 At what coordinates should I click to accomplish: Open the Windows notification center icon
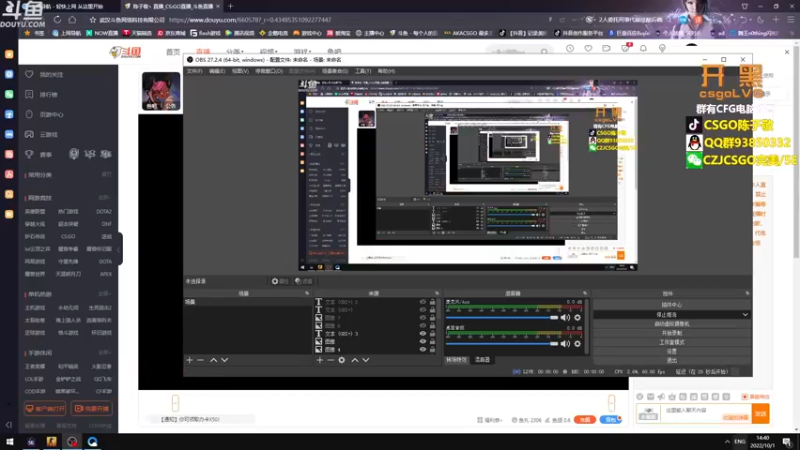(787, 442)
